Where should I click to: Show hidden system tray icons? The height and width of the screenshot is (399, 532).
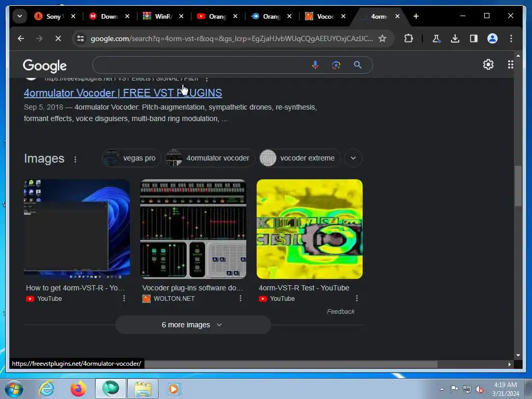[442, 390]
